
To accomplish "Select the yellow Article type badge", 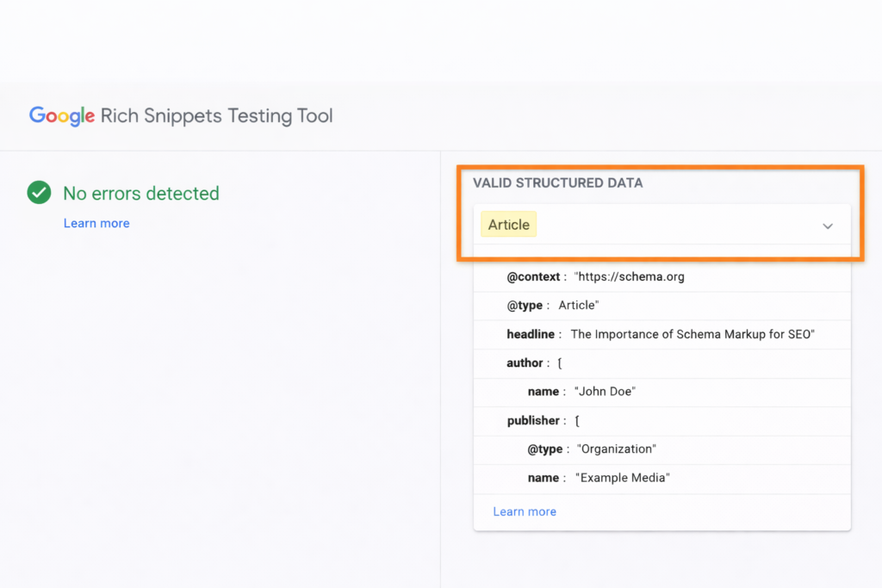I will click(508, 224).
